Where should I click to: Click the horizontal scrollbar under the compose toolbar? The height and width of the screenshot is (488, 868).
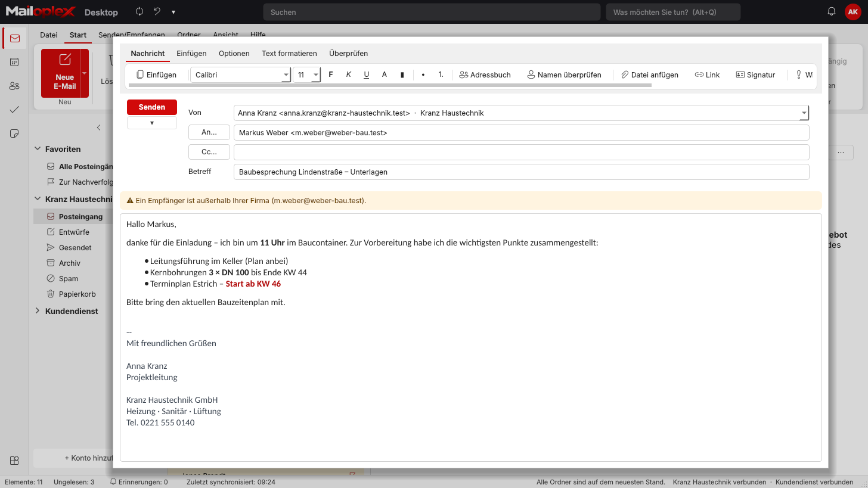pos(390,85)
